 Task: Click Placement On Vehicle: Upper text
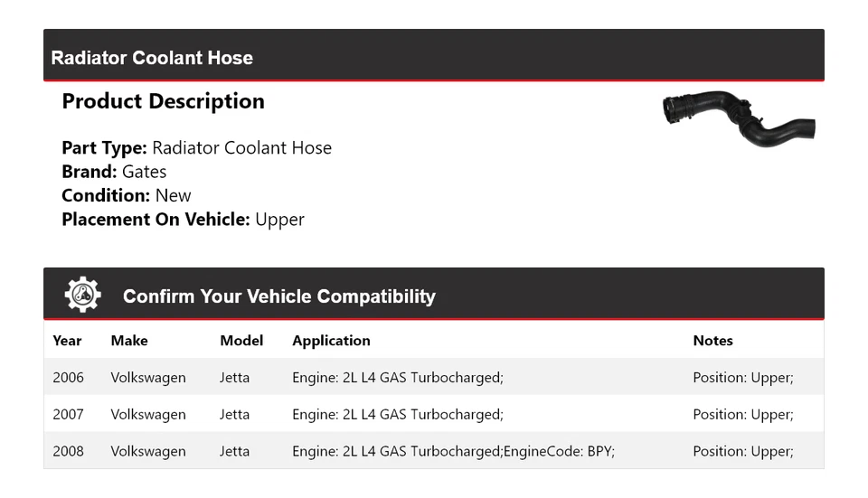(x=183, y=219)
